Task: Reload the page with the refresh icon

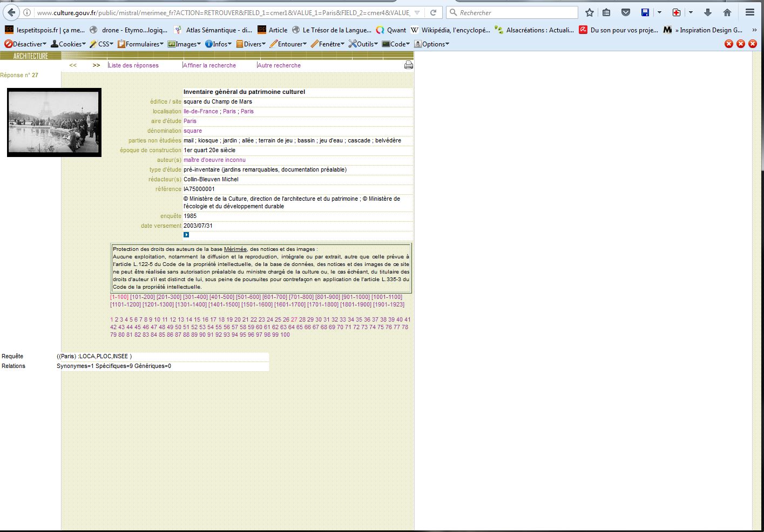Action: click(x=433, y=12)
